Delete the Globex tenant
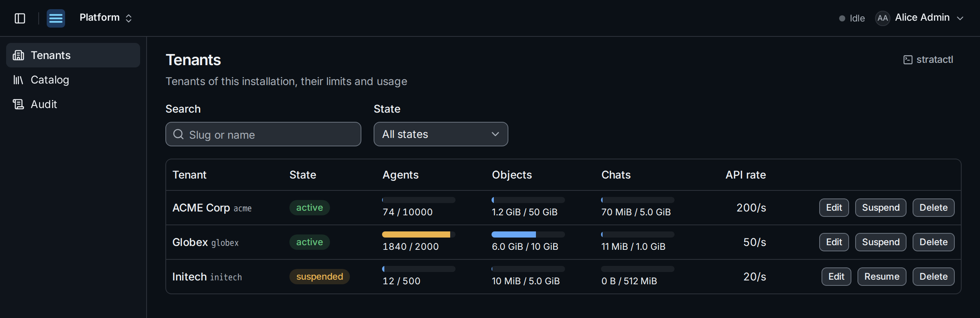980x318 pixels. pyautogui.click(x=933, y=242)
